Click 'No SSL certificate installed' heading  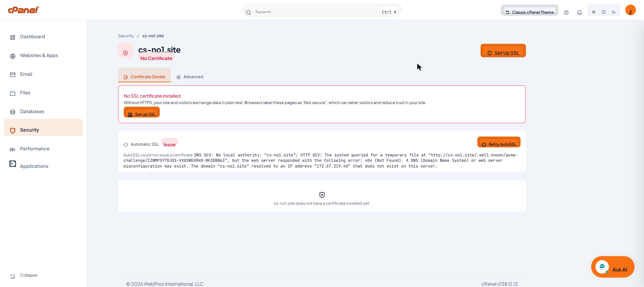(152, 96)
